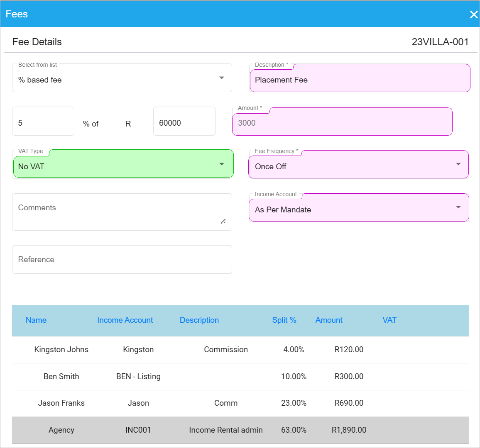Image resolution: width=480 pixels, height=448 pixels.
Task: Select the Kingston Johns row
Action: click(61, 349)
